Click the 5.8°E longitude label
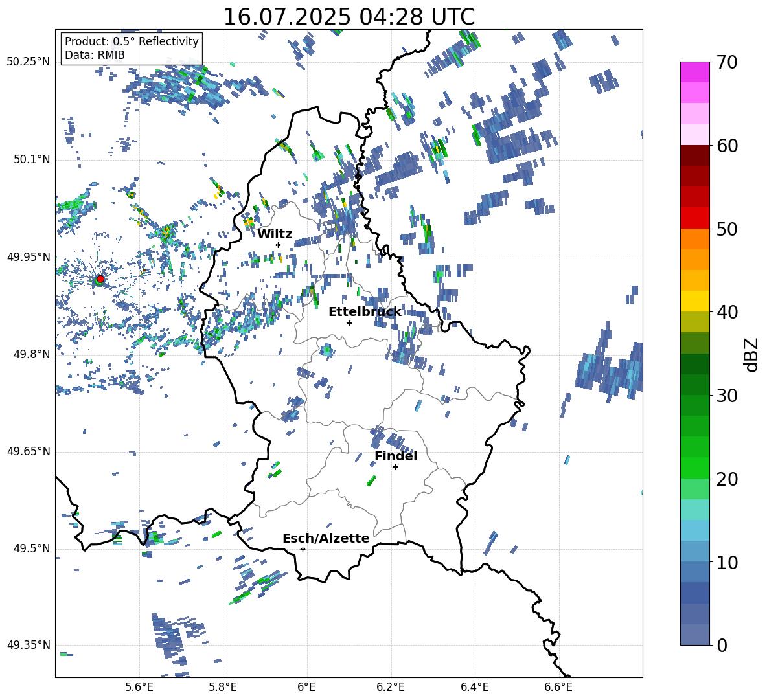Image resolution: width=767 pixels, height=700 pixels. 223,688
